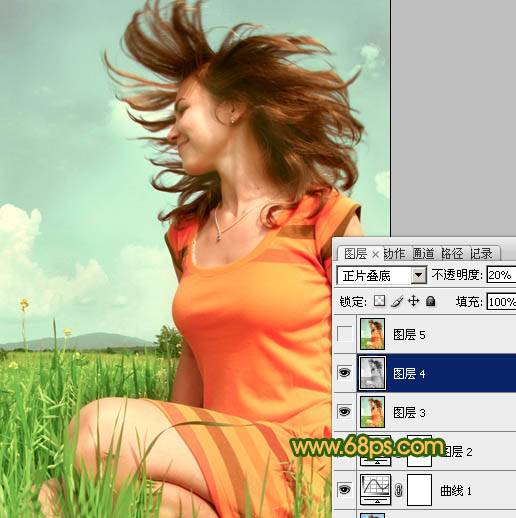Open the 正片叠底 blend mode dropdown

382,276
